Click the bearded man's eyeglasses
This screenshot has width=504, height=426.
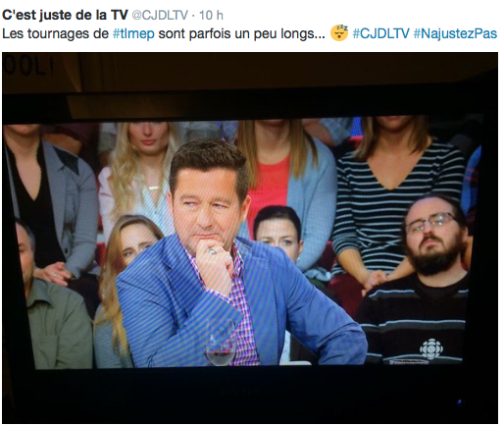431,222
